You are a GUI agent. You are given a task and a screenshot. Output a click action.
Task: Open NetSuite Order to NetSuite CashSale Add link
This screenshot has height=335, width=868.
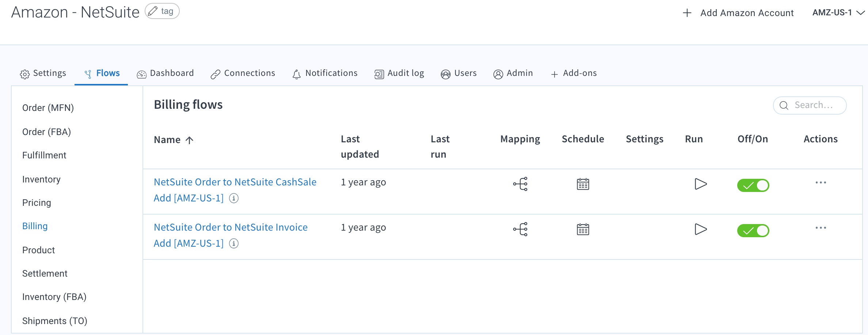(235, 190)
